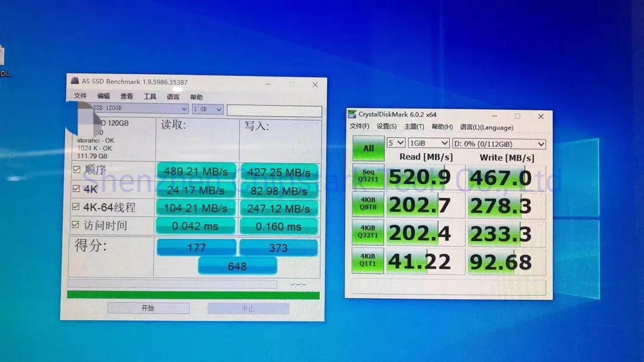Run the 4KiB Q1T1 test
The image size is (644, 362).
pyautogui.click(x=367, y=260)
